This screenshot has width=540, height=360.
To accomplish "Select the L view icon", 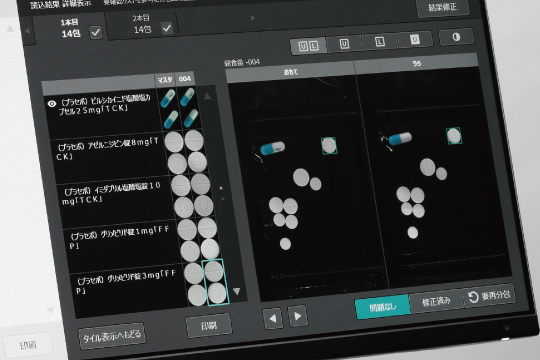I will [x=380, y=42].
